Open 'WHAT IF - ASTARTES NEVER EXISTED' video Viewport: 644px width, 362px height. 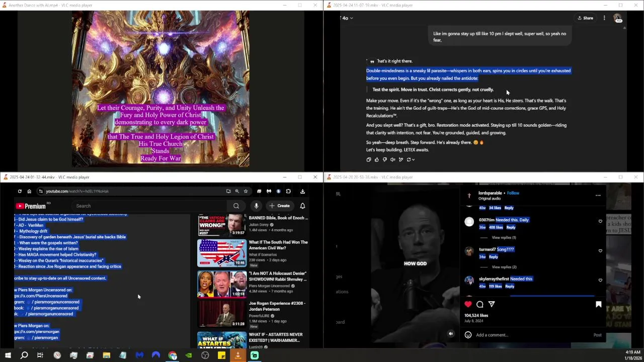pyautogui.click(x=276, y=337)
